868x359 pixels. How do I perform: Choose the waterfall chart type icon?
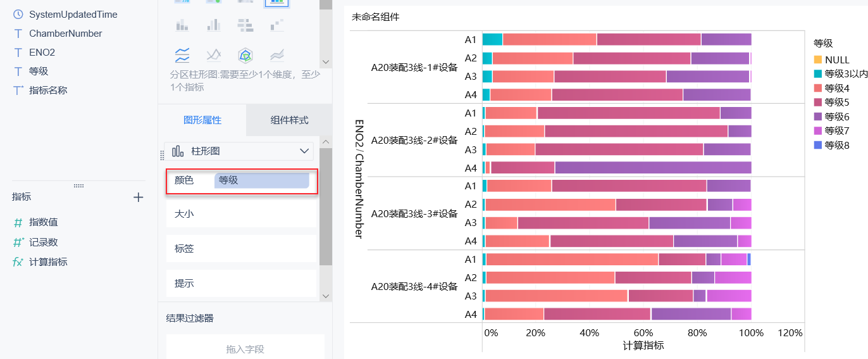pos(277,25)
